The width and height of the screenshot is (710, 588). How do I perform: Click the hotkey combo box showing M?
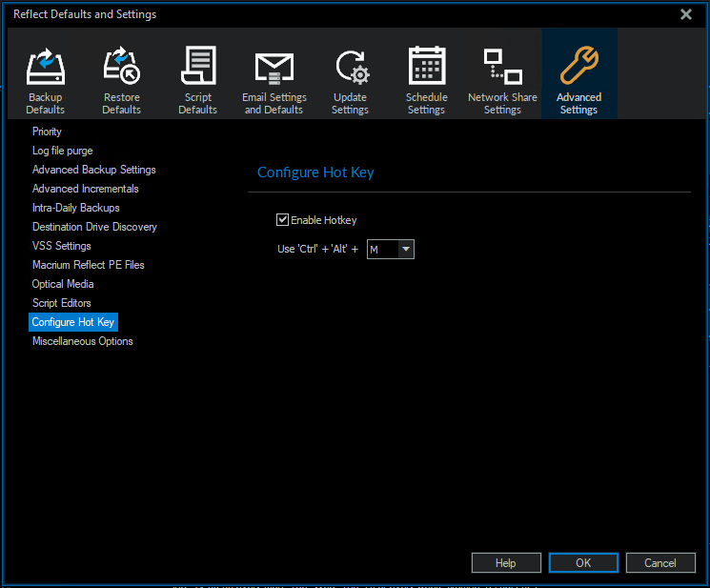391,249
